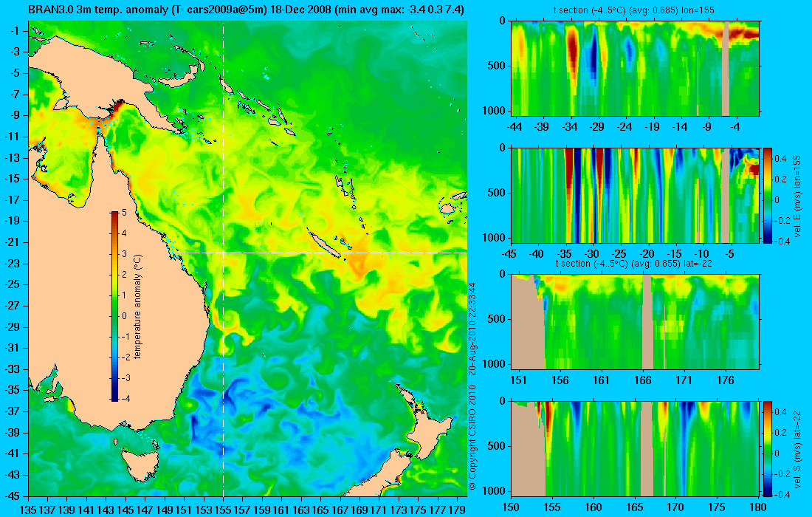Open the lon=155 temperature section plot
This screenshot has height=517, width=812.
point(636,69)
